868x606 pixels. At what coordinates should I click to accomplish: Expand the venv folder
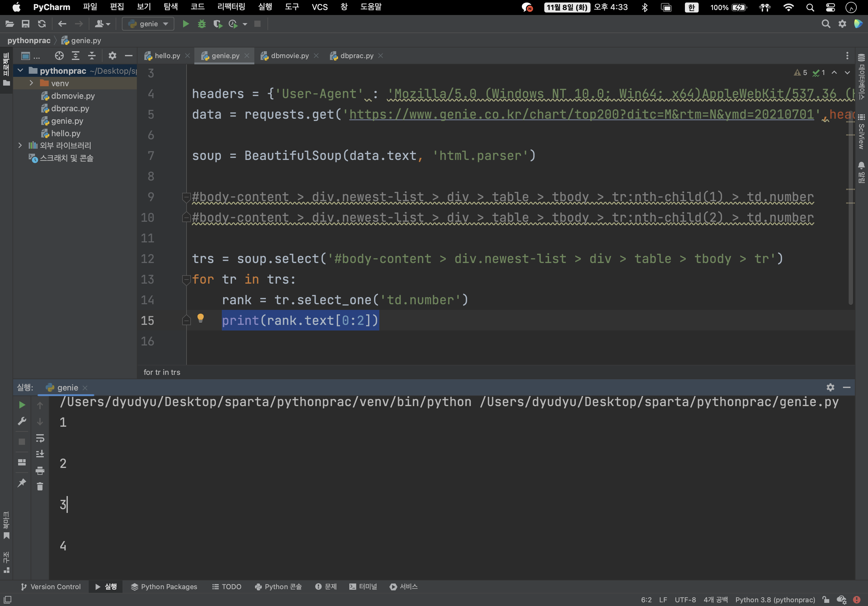pos(31,83)
